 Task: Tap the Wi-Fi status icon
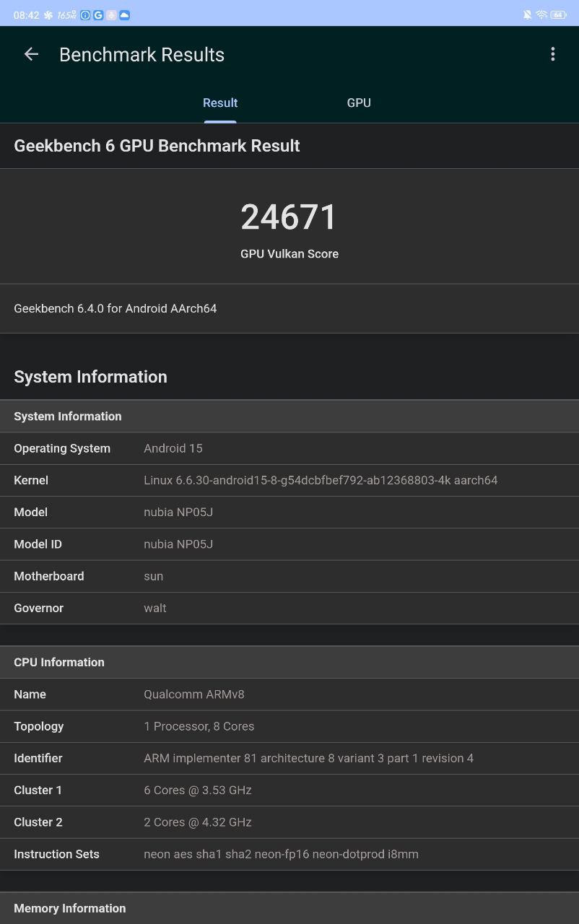coord(541,15)
